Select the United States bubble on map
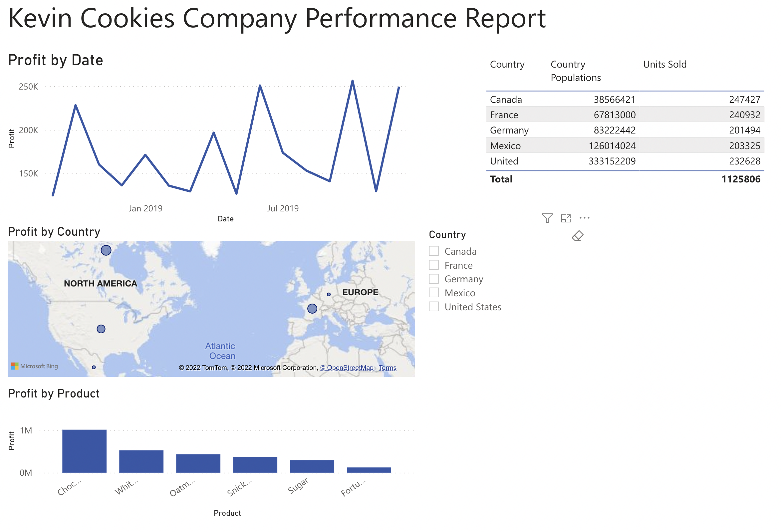Image resolution: width=781 pixels, height=532 pixels. (x=101, y=329)
